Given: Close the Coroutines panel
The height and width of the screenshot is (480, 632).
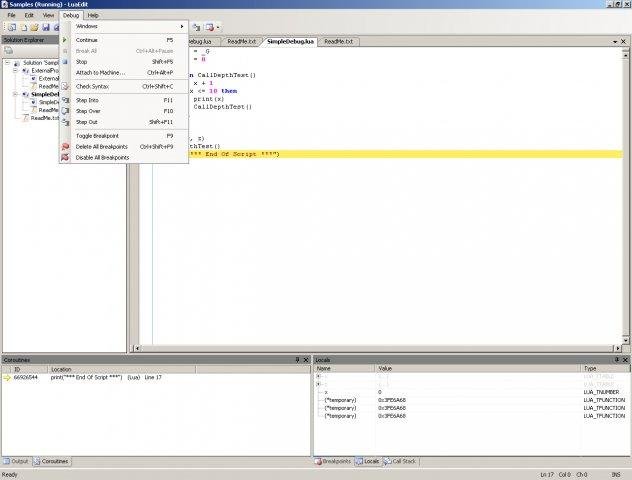Looking at the screenshot, I should (x=306, y=359).
